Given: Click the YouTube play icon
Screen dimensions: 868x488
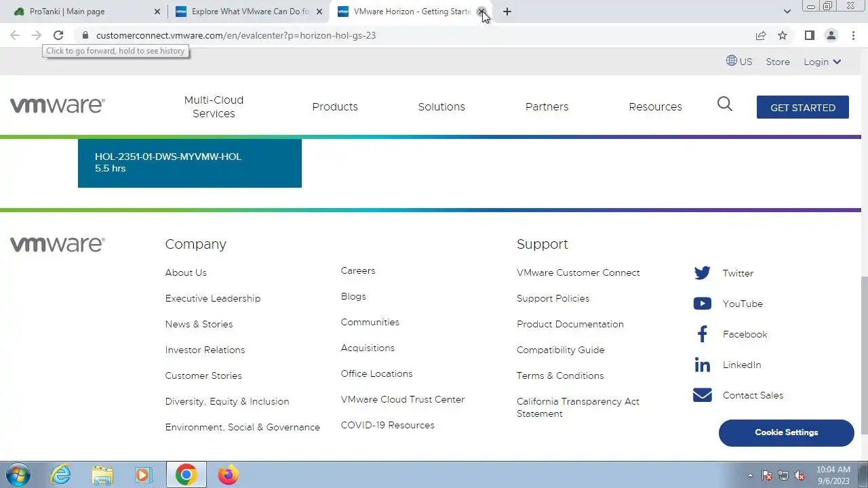Looking at the screenshot, I should click(x=703, y=304).
